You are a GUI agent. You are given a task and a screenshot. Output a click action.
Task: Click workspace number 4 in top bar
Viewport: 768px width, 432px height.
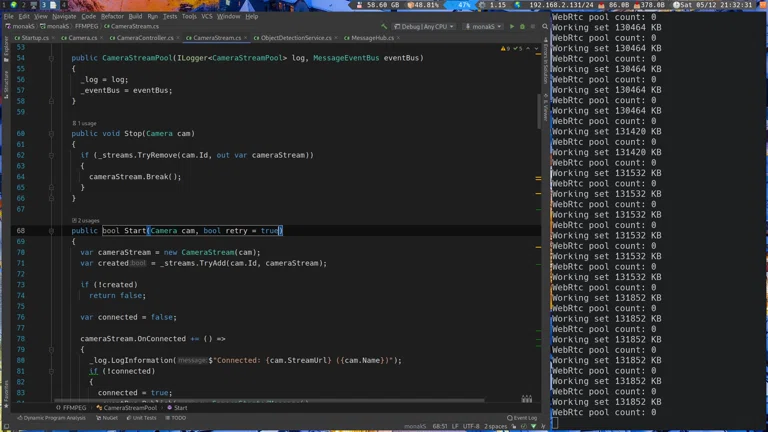tap(64, 5)
